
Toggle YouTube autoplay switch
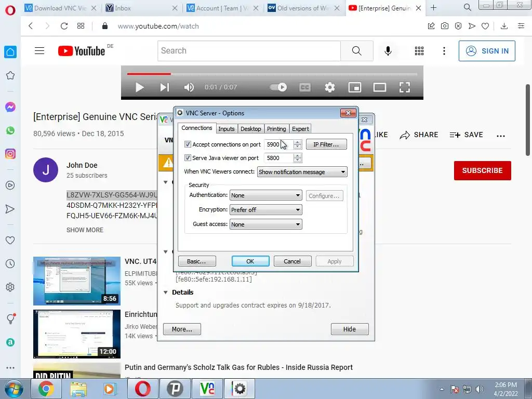278,87
